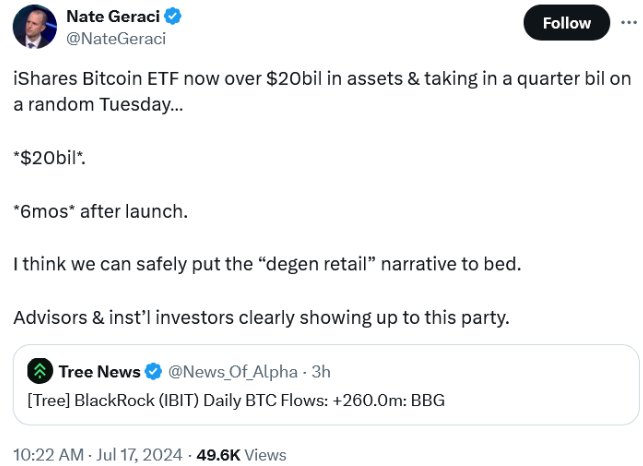This screenshot has width=643, height=466.
Task: Click the 10:22 AM · Jul 17, 2024 timestamp
Action: click(98, 455)
